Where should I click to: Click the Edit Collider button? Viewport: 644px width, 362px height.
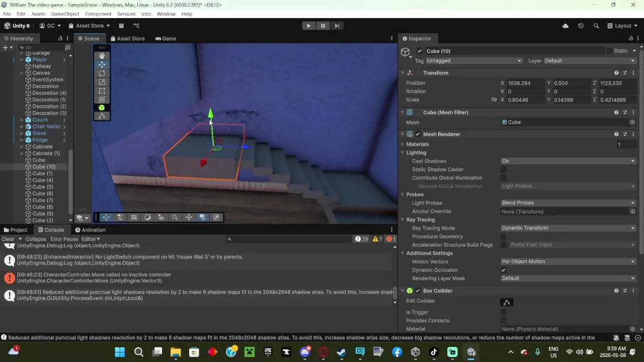[507, 302]
